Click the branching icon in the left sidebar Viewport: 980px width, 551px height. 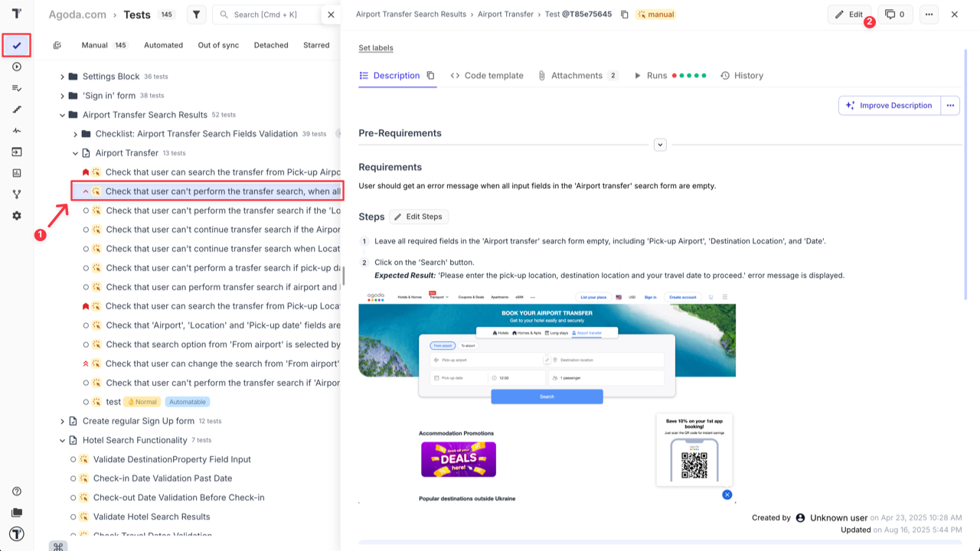pyautogui.click(x=16, y=194)
